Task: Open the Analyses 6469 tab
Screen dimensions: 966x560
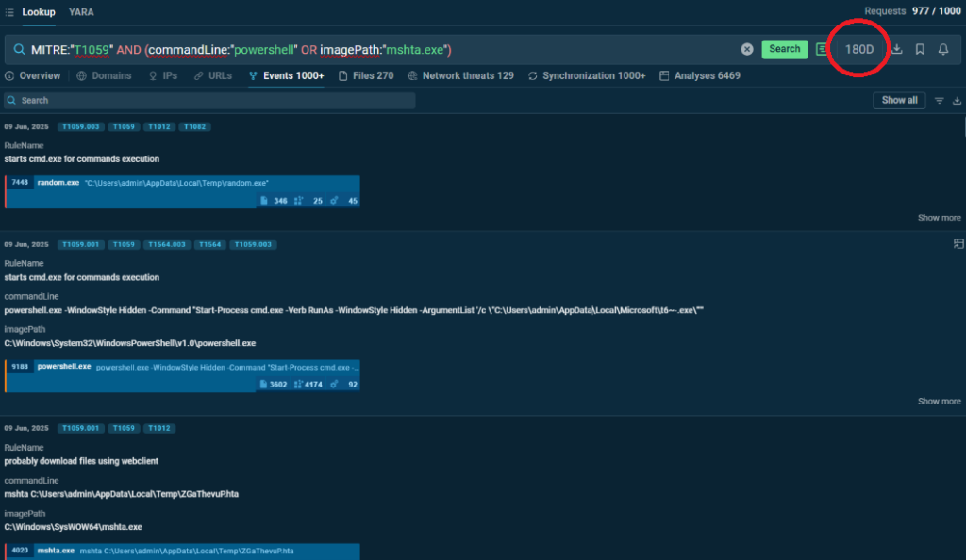Action: pyautogui.click(x=700, y=75)
